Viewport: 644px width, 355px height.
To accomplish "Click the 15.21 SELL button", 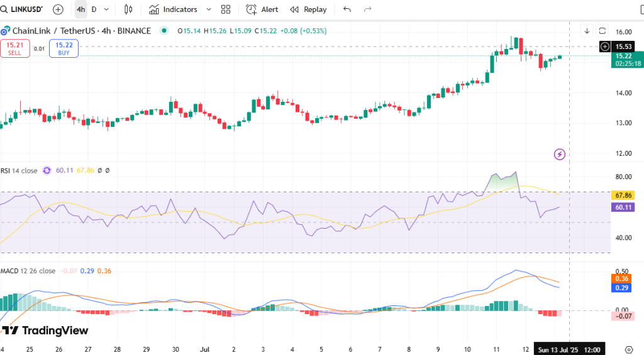I will coord(15,48).
